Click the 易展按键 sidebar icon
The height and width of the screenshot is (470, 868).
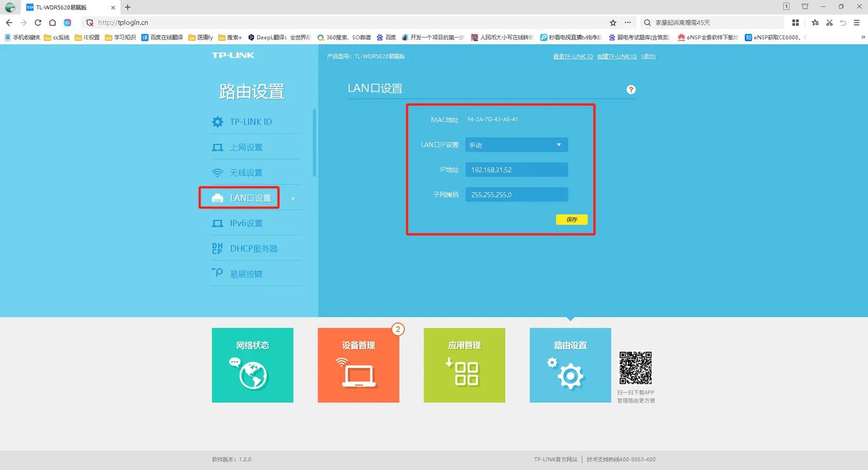click(x=217, y=273)
